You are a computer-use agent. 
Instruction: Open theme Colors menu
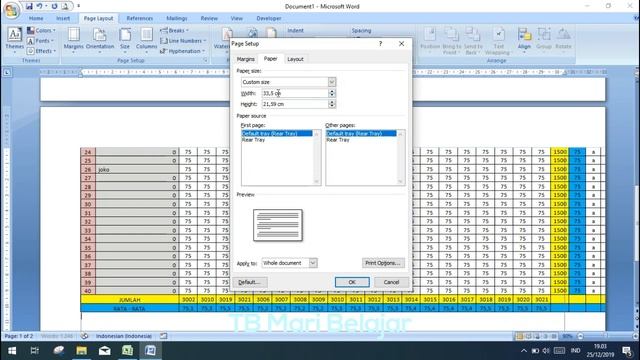coord(41,31)
